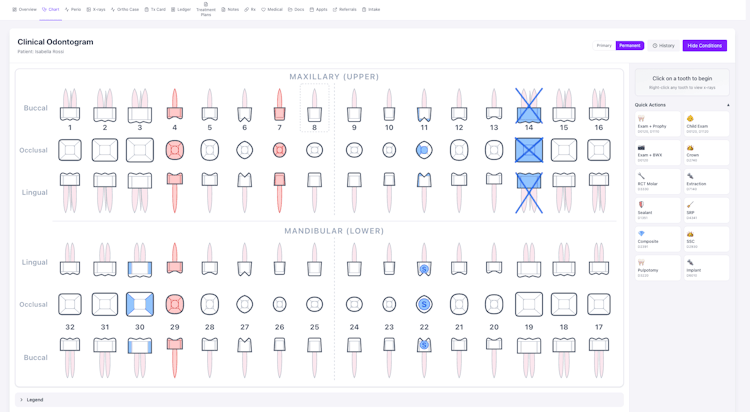Apply the Sealant quick action

pos(658,210)
